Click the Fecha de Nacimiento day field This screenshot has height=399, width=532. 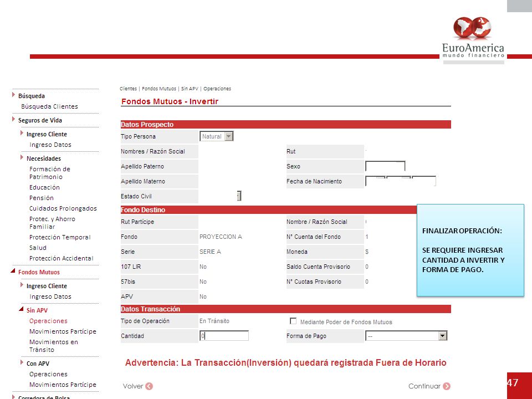375,181
